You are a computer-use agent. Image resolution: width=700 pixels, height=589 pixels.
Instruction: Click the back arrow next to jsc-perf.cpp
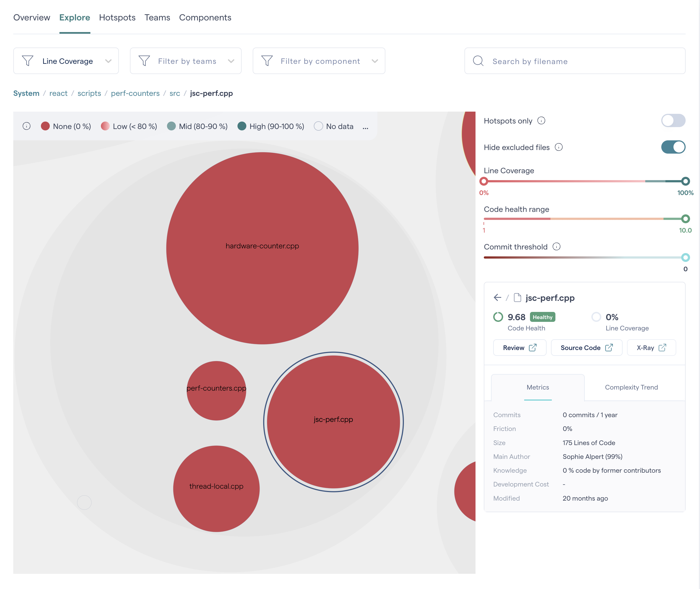pyautogui.click(x=497, y=298)
